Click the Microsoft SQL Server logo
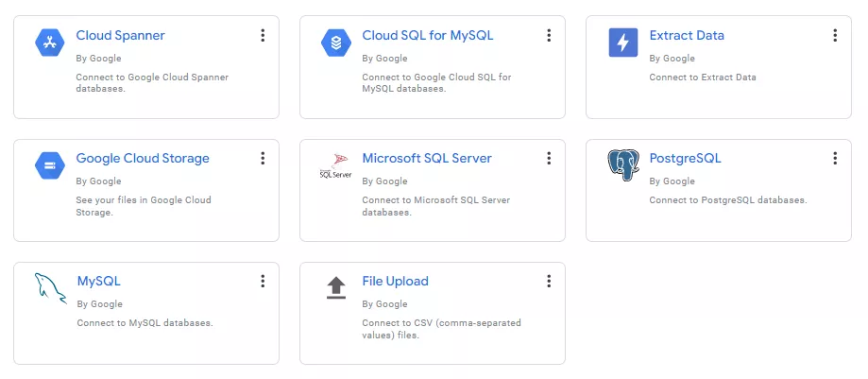The height and width of the screenshot is (379, 868). (x=336, y=165)
